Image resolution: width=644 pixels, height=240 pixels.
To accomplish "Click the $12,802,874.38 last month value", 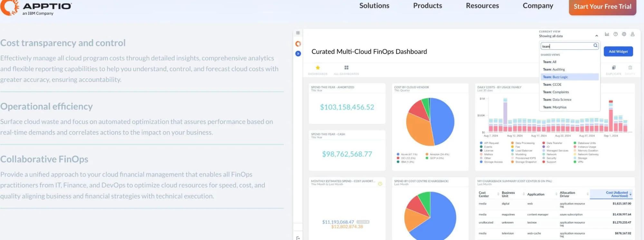I will (x=347, y=227).
